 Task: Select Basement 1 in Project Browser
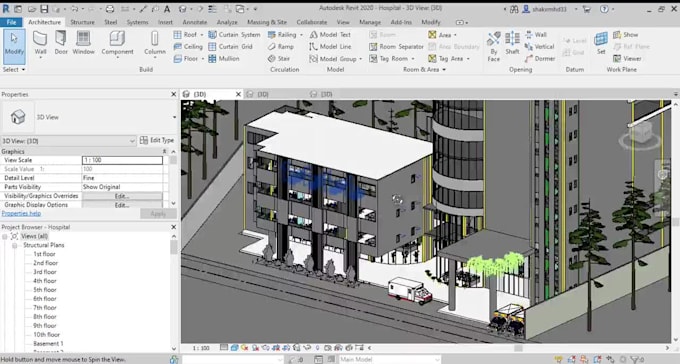pyautogui.click(x=48, y=344)
